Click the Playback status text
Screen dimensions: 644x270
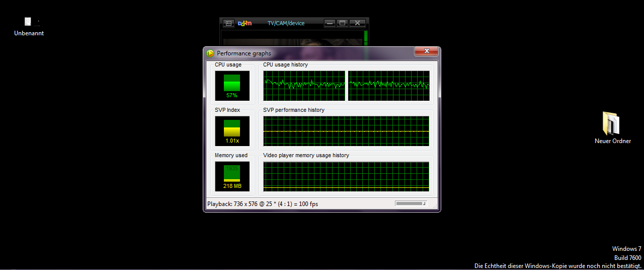pyautogui.click(x=263, y=204)
